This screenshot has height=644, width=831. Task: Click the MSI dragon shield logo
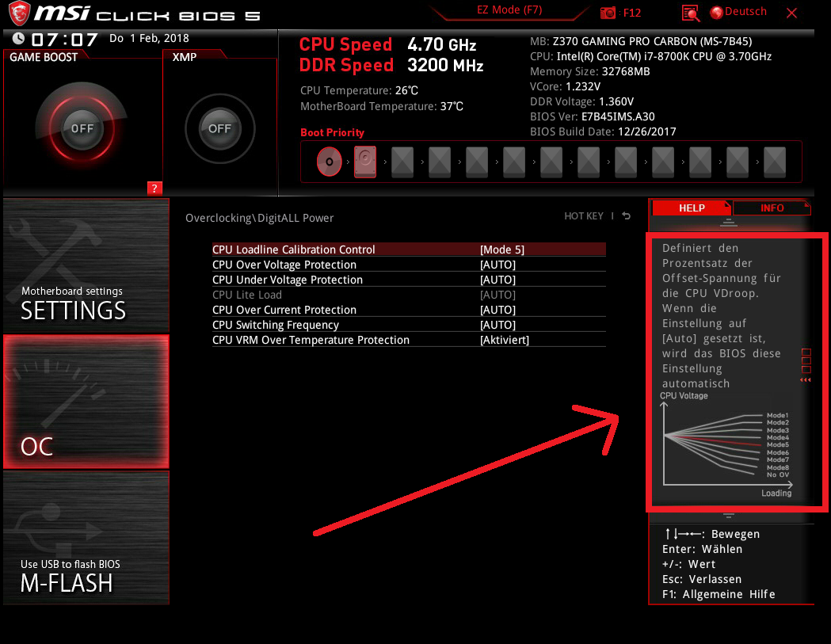click(x=19, y=13)
